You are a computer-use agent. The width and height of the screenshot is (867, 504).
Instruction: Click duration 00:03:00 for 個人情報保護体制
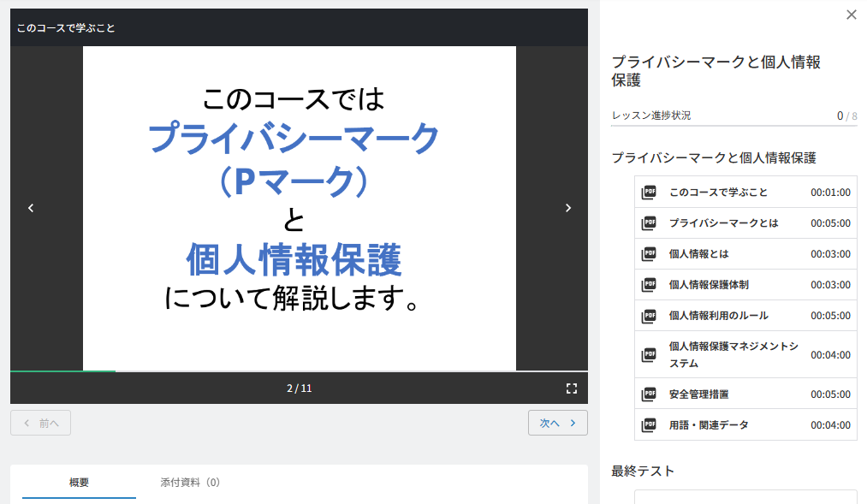(x=830, y=285)
